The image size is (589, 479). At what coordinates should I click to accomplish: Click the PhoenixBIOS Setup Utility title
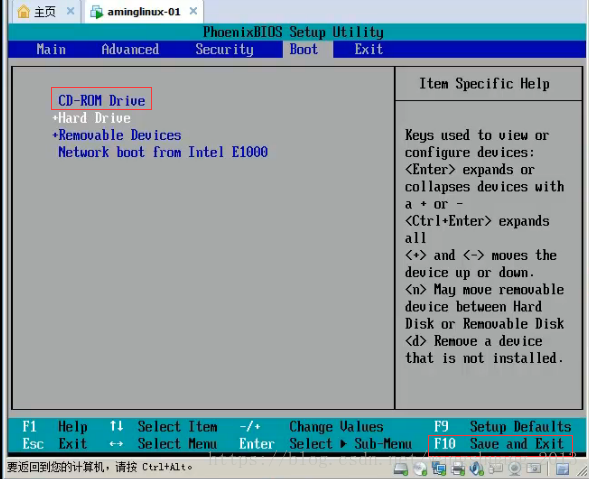click(293, 32)
